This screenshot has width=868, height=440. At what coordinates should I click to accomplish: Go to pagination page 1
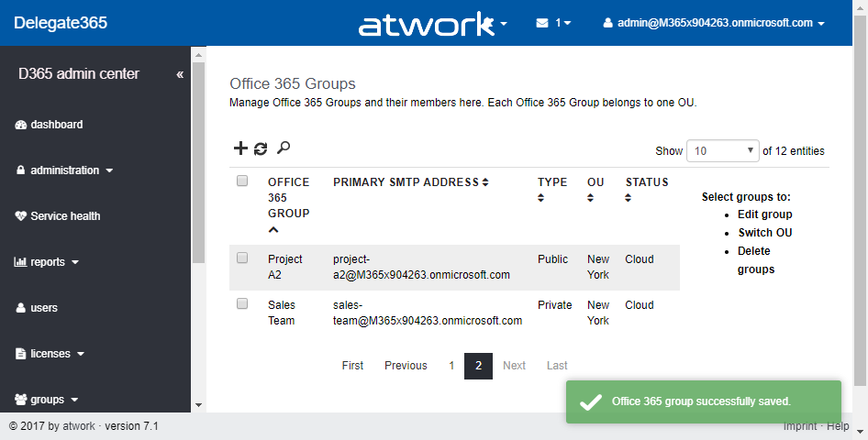pos(451,366)
